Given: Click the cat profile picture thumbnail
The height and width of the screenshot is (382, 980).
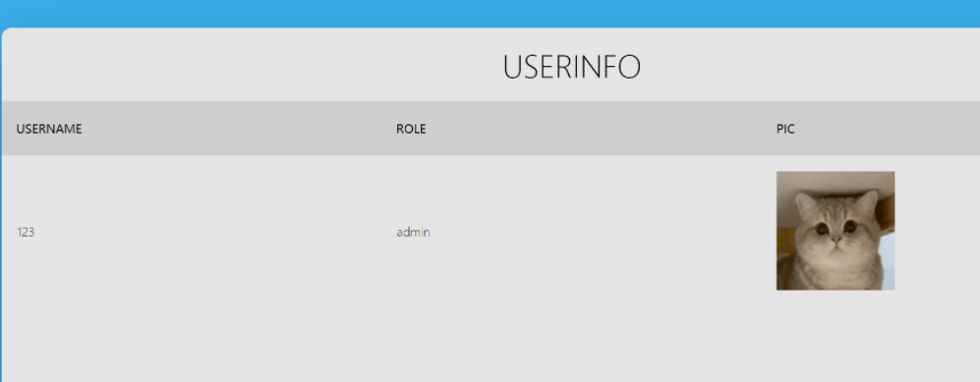Looking at the screenshot, I should coord(835,231).
